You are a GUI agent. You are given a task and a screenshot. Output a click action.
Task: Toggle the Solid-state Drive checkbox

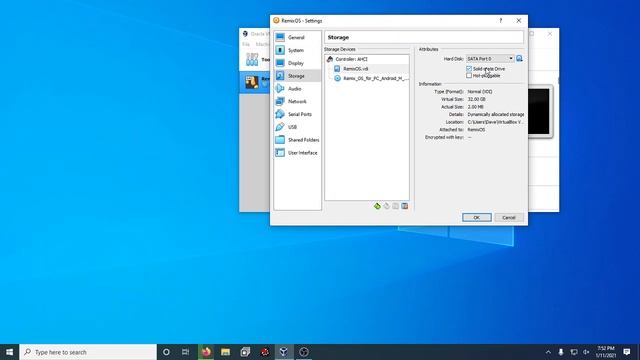point(469,69)
